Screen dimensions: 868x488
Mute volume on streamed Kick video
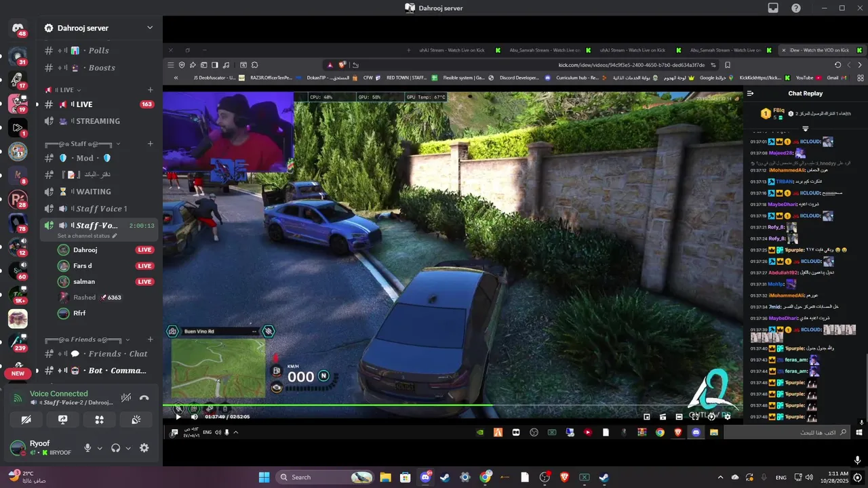point(194,417)
